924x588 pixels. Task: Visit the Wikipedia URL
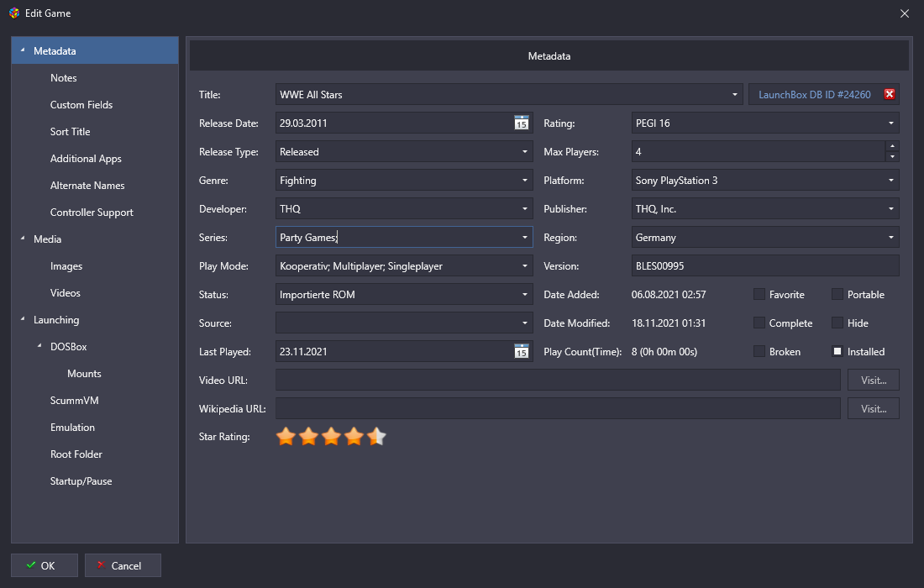873,409
